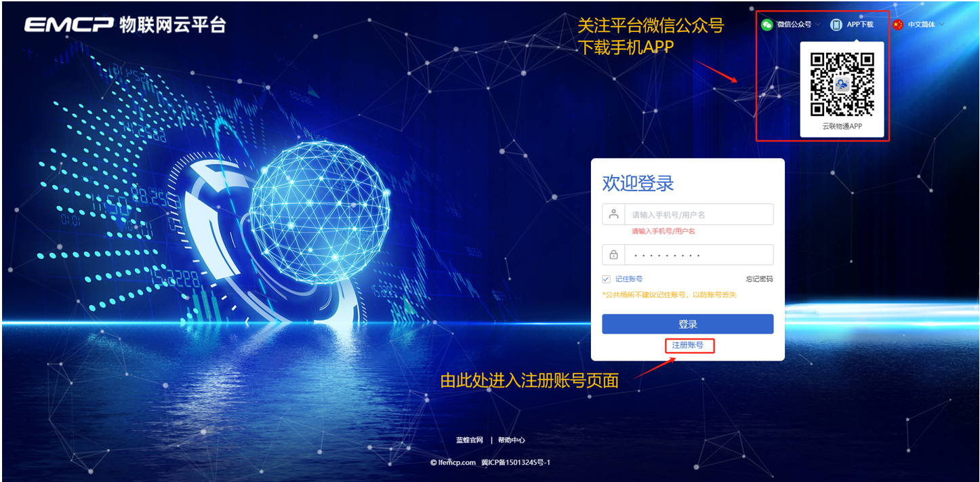Click the lock icon in password field

click(x=613, y=255)
